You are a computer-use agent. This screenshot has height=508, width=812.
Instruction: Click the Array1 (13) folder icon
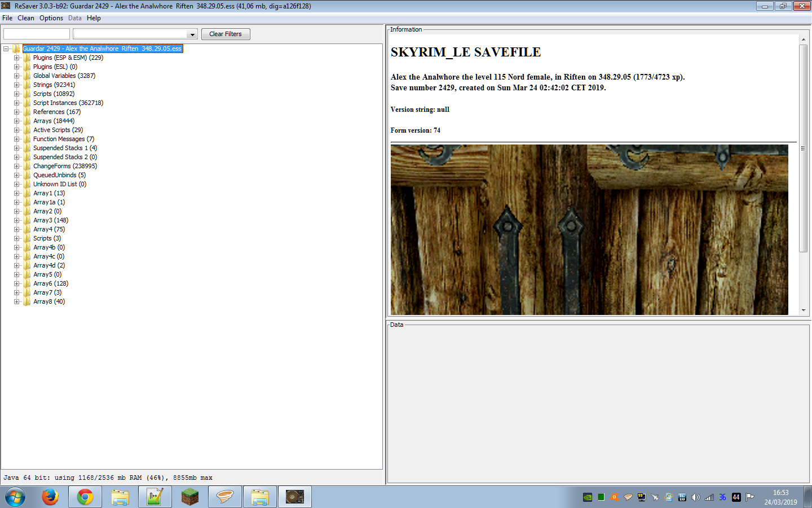[x=27, y=193]
